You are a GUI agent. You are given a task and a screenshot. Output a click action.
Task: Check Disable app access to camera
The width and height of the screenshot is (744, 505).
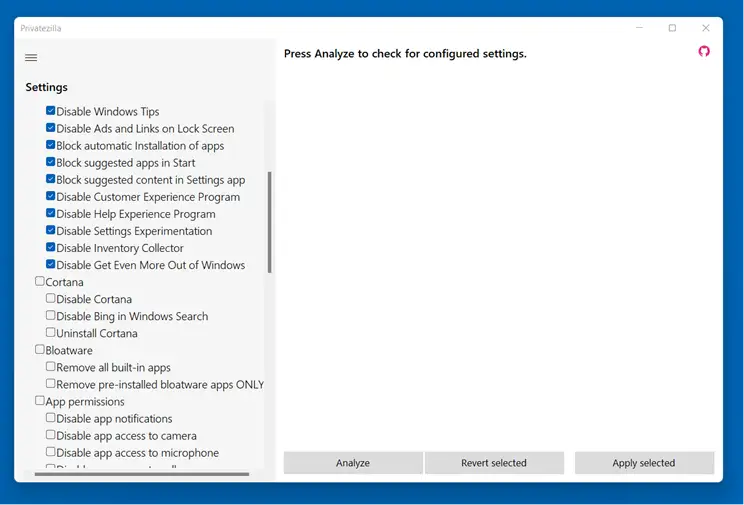[51, 435]
